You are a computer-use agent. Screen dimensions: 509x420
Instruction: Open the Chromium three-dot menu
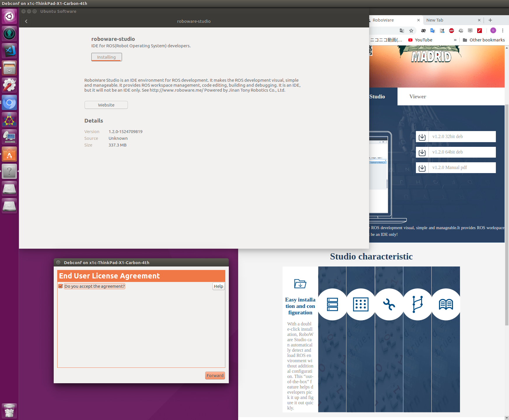503,31
